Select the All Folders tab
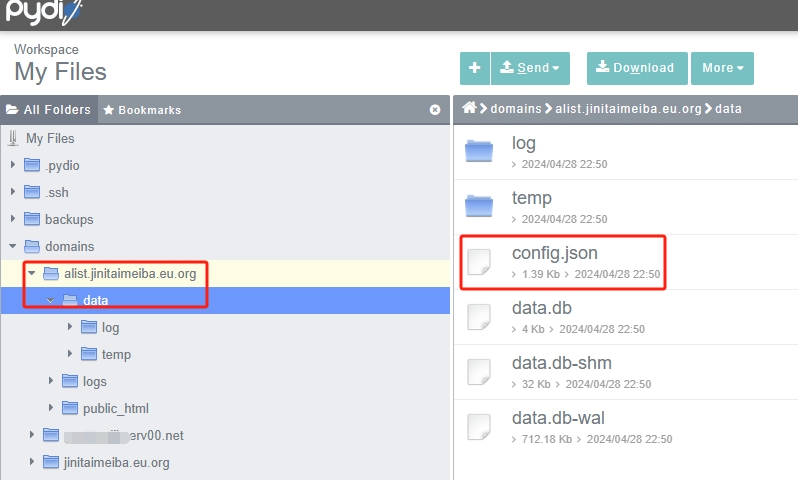Image resolution: width=798 pixels, height=480 pixels. coord(49,110)
